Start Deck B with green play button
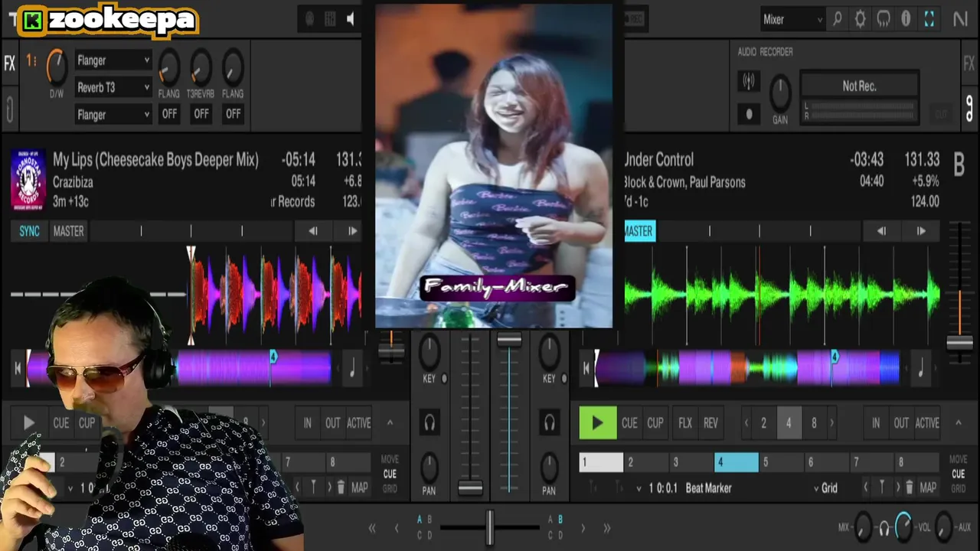Viewport: 980px width, 551px height. pos(597,423)
